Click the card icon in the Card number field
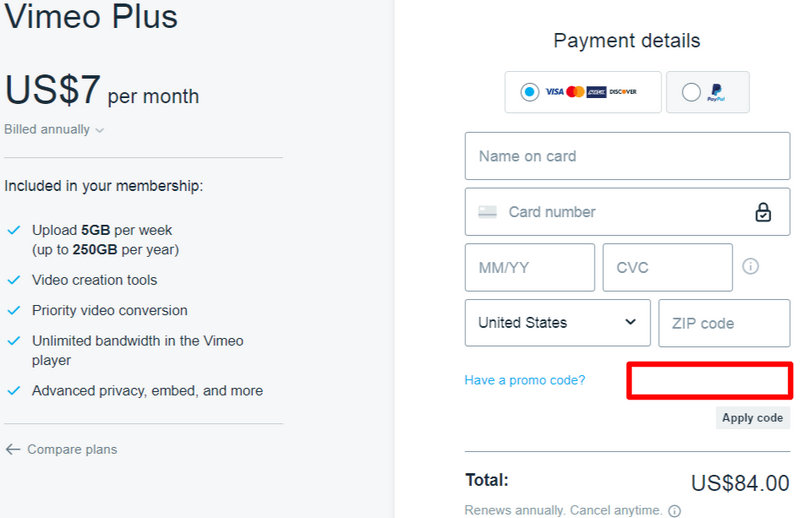 (x=487, y=212)
